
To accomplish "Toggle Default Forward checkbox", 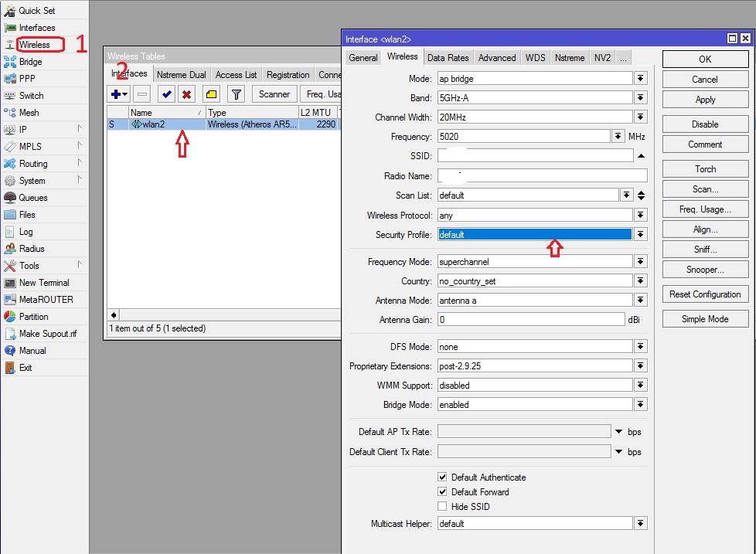I will 442,492.
